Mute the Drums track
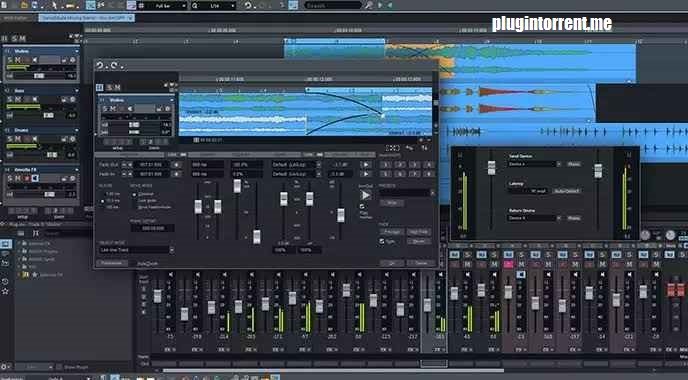 coord(18,139)
